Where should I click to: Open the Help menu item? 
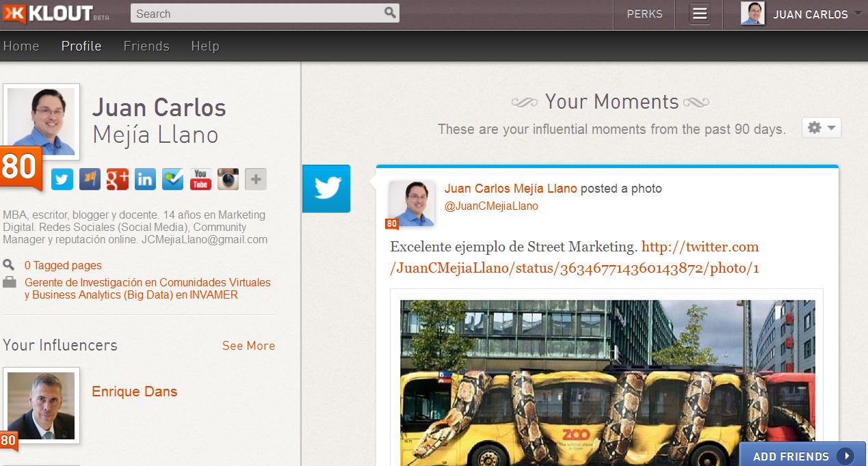tap(205, 46)
